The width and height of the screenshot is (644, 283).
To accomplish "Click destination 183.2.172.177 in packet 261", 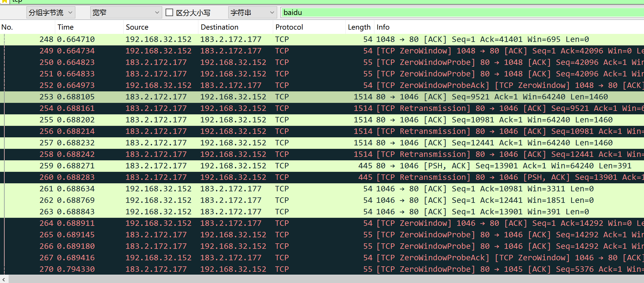I will [x=231, y=189].
